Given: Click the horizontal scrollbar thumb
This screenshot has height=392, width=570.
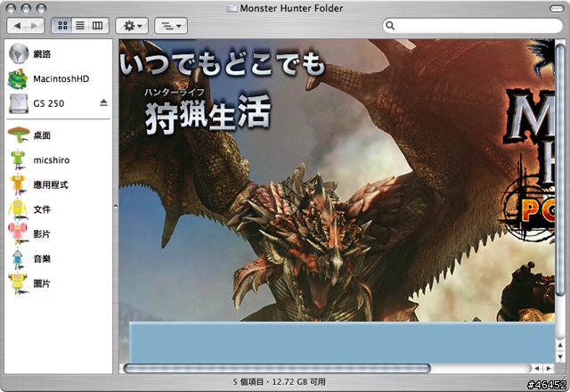Looking at the screenshot, I should click(x=277, y=368).
